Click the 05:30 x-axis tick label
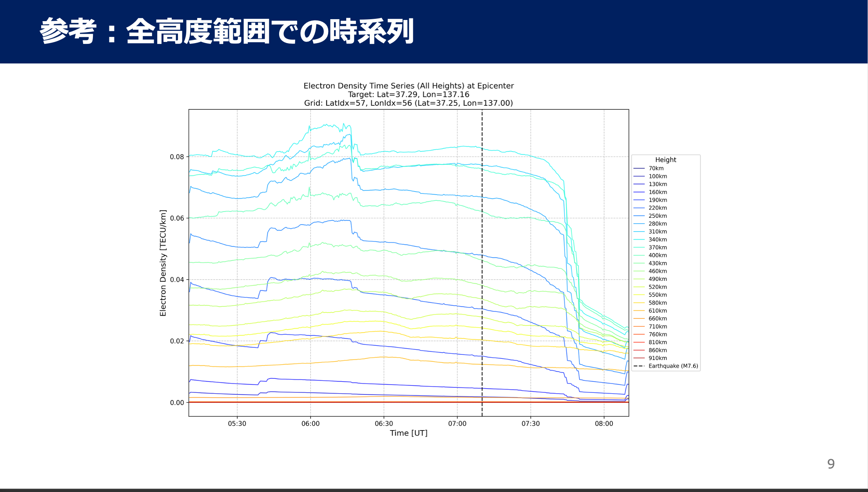The image size is (868, 492). 237,423
